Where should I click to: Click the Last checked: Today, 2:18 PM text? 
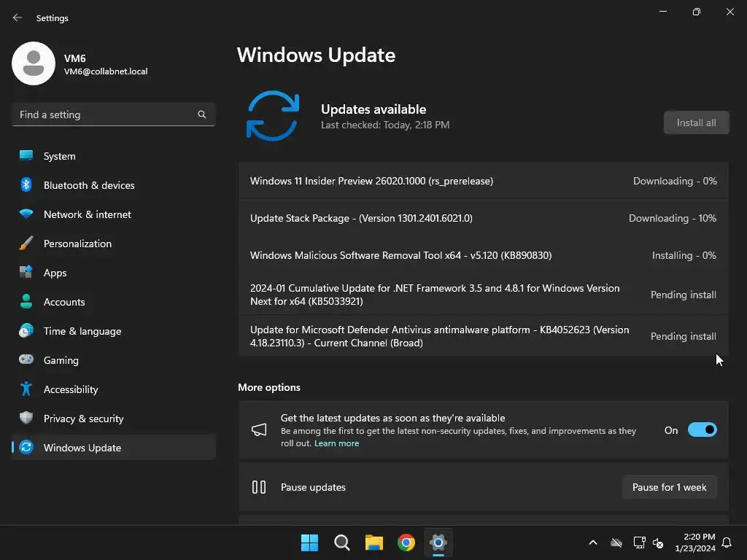385,125
